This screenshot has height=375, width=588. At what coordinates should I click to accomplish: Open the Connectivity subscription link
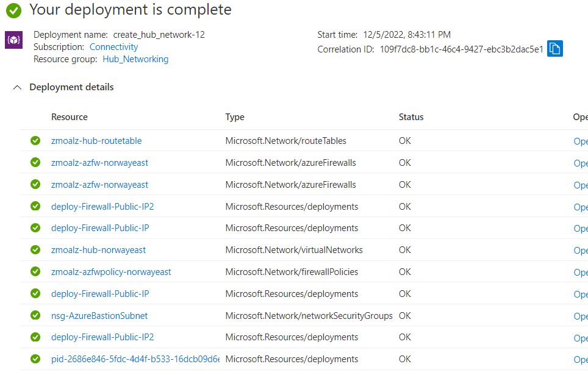(x=113, y=46)
